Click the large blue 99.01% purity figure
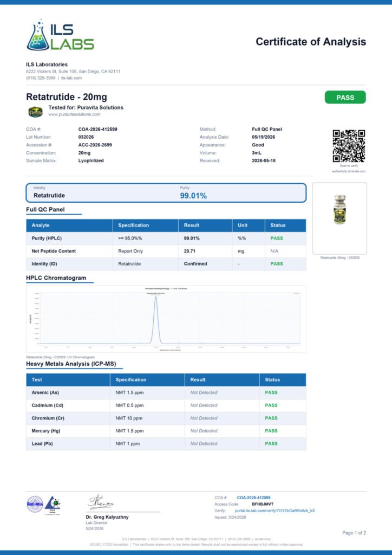The image size is (392, 555). pos(193,196)
